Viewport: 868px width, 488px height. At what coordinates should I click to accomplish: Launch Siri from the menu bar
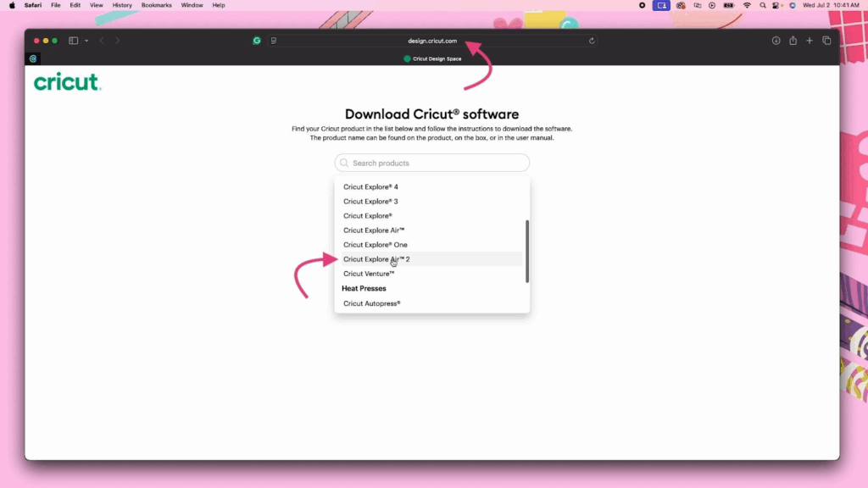(793, 6)
